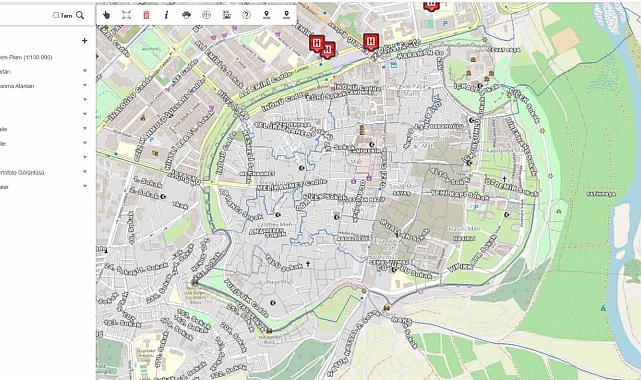Toggle the Tam checkbox

click(x=56, y=15)
